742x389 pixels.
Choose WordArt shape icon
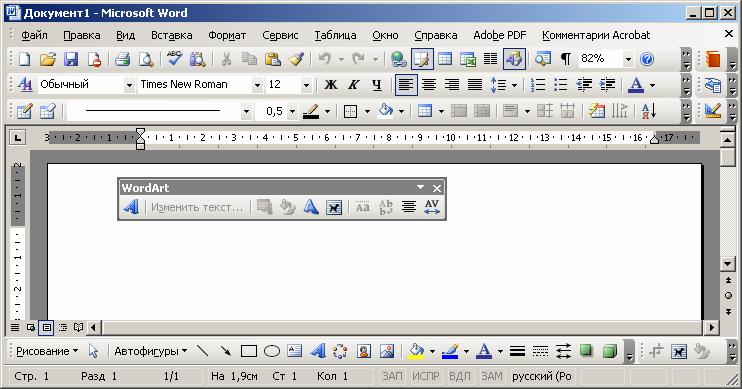click(x=310, y=207)
